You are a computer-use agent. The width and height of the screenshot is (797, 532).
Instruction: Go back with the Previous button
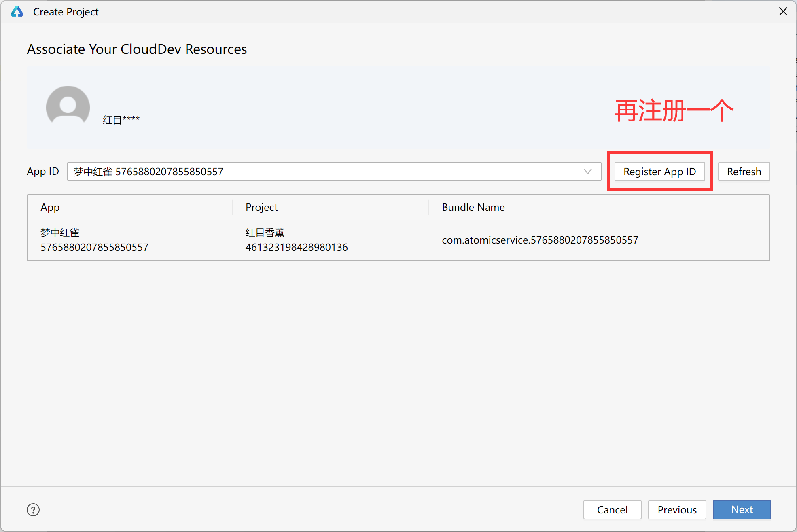point(677,510)
